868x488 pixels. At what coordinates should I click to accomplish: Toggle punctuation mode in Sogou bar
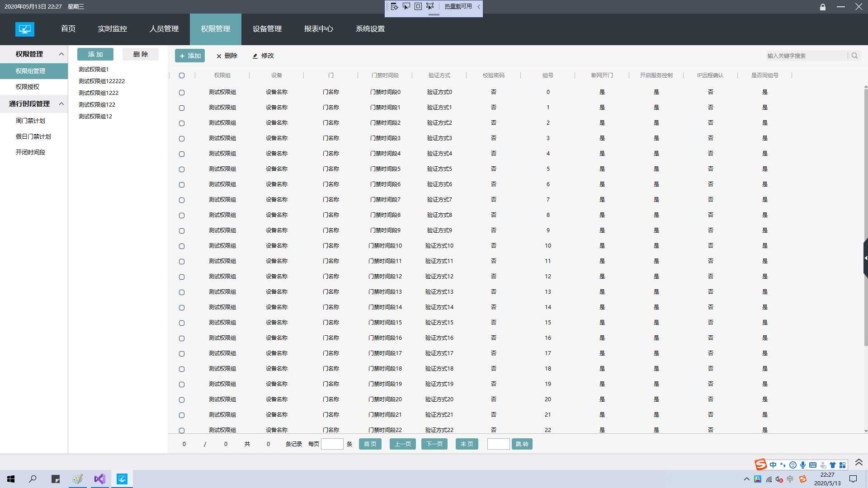(783, 465)
